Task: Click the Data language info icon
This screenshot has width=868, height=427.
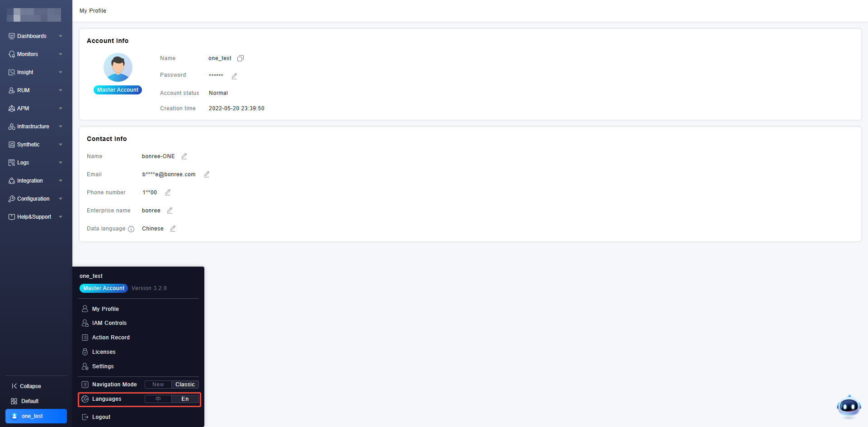Action: coord(131,229)
